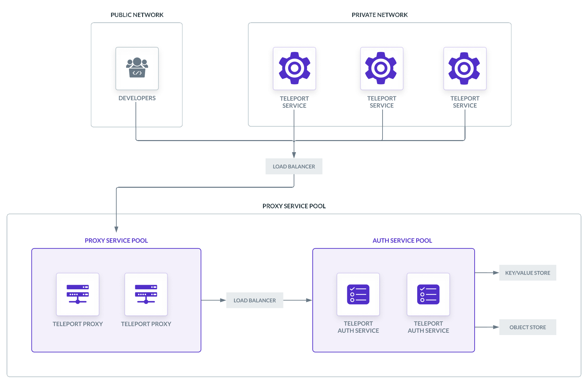Click the purple Proxy Service Pool container
Viewport: 588px width, 384px height.
click(x=116, y=340)
